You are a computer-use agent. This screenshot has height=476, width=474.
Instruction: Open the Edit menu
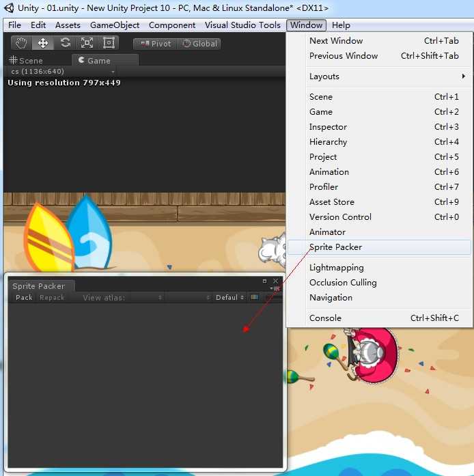click(x=38, y=25)
